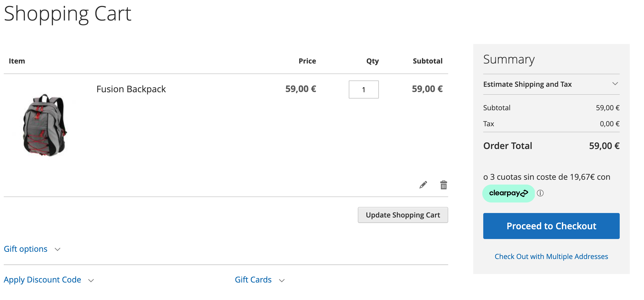Remove item with the trash icon
The width and height of the screenshot is (644, 300).
pos(443,185)
